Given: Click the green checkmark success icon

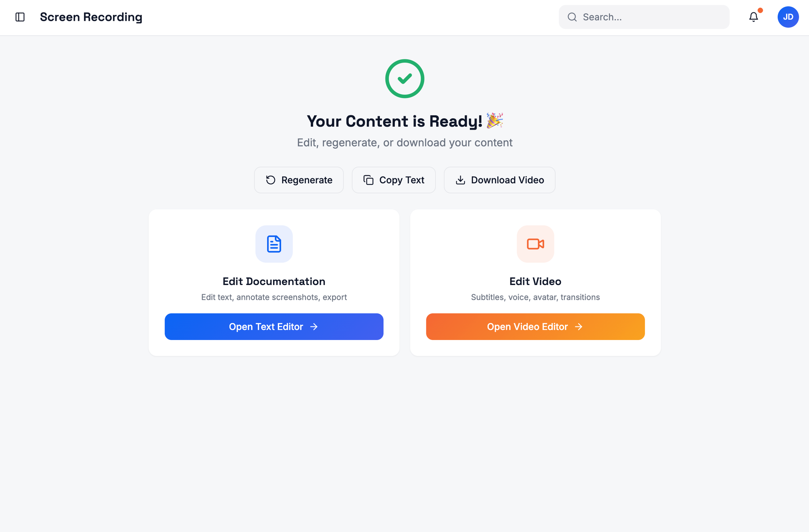Looking at the screenshot, I should (x=404, y=79).
